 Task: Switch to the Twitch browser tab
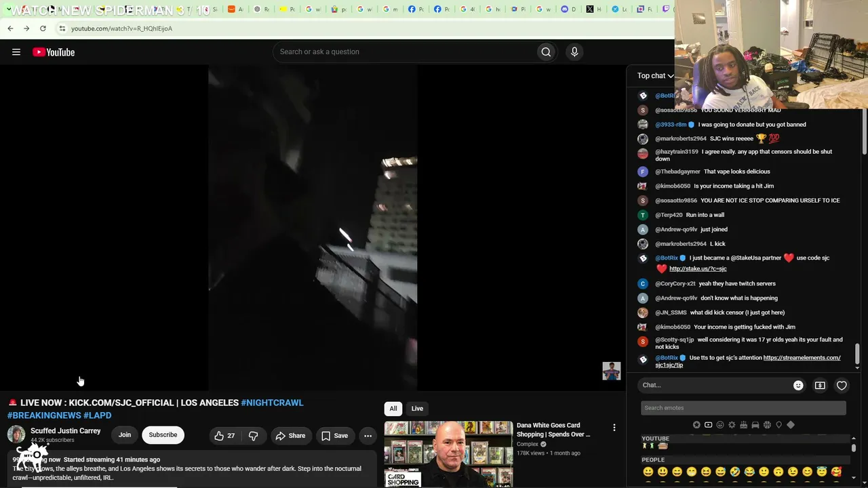[667, 9]
